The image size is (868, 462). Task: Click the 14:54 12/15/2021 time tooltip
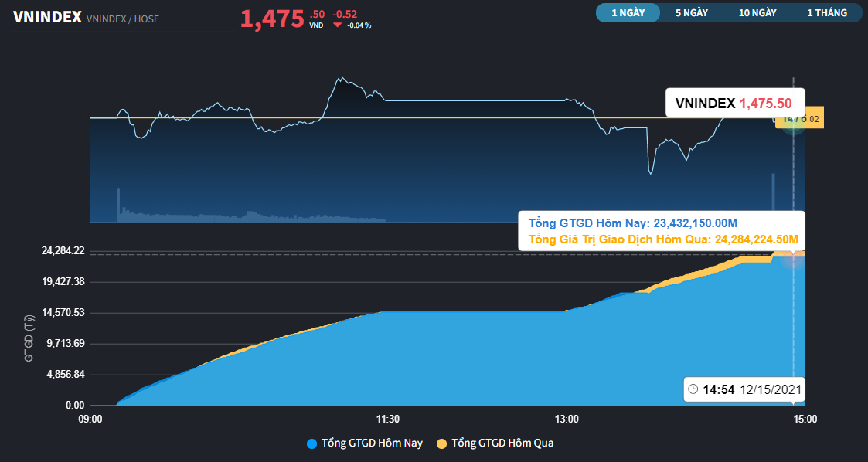coord(744,389)
